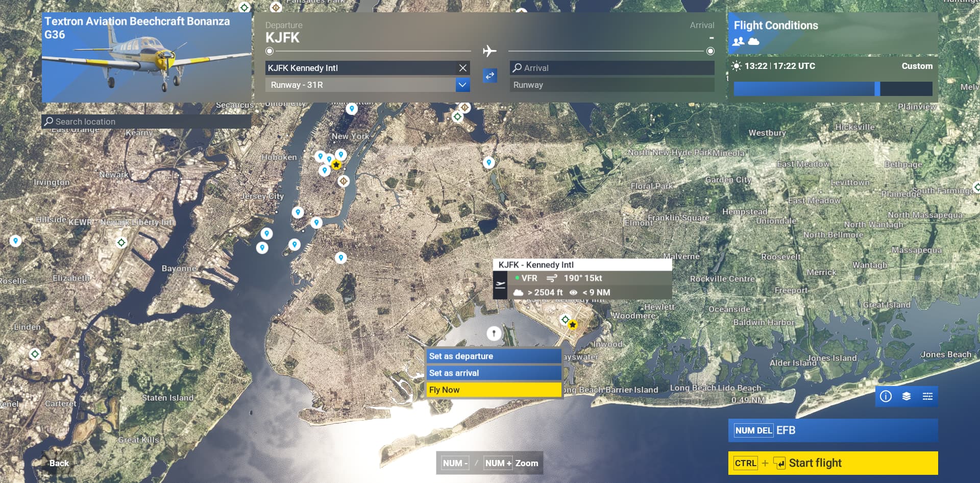Open the arrival Runway selector
This screenshot has height=483, width=980.
pyautogui.click(x=612, y=85)
